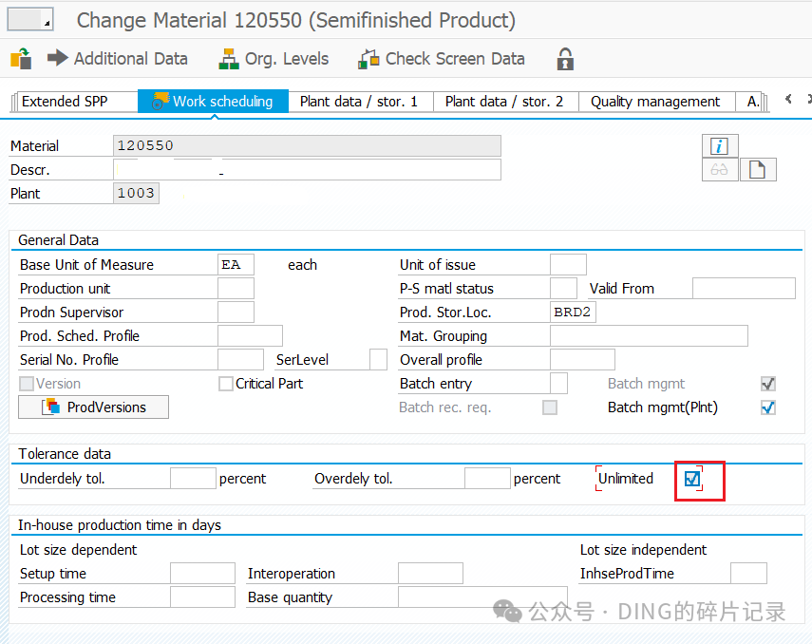The height and width of the screenshot is (644, 812).
Task: Toggle Batch rec. req. checkbox
Action: (x=550, y=407)
